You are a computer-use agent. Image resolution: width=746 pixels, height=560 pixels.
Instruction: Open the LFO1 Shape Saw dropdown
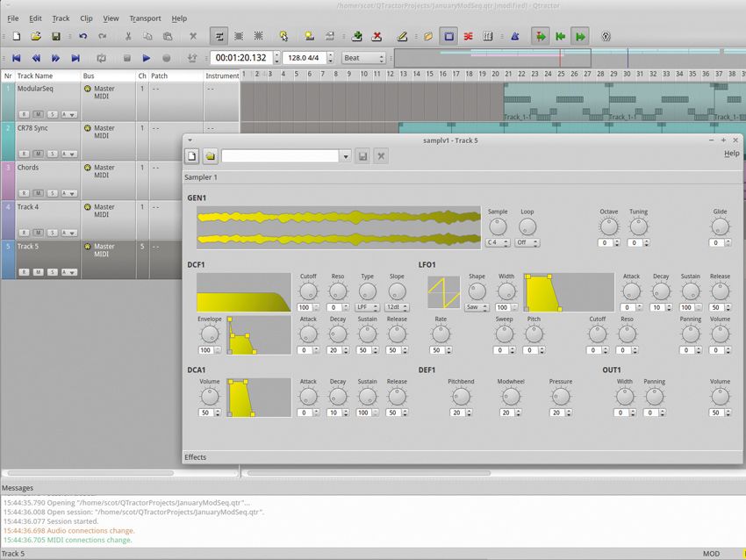coord(477,307)
